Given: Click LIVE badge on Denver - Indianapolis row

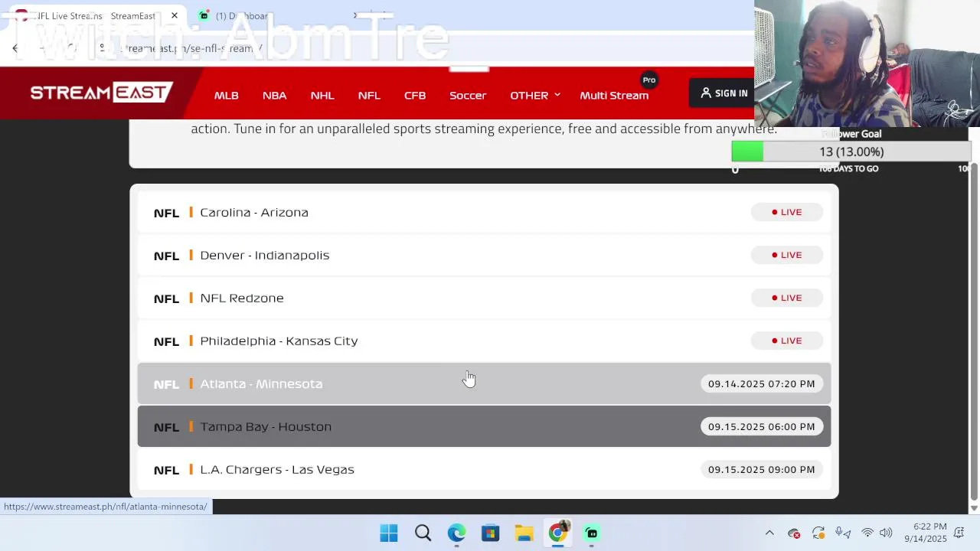Looking at the screenshot, I should click(787, 255).
